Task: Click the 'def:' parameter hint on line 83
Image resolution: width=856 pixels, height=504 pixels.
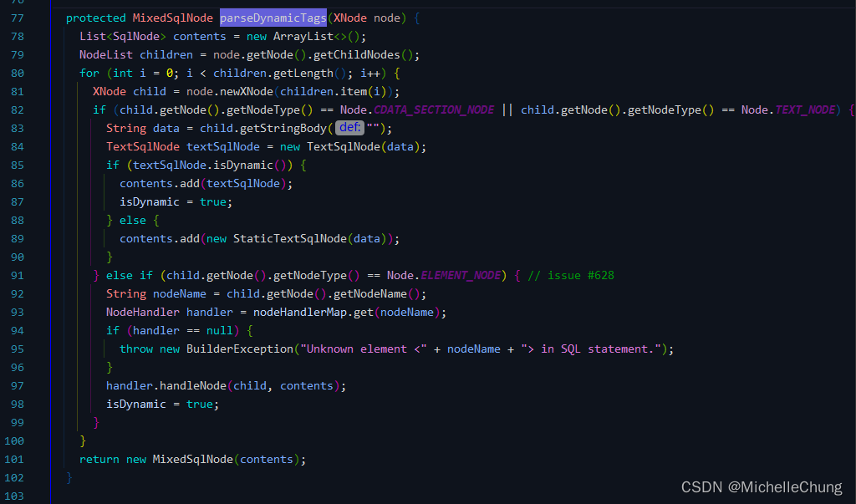Action: click(349, 128)
